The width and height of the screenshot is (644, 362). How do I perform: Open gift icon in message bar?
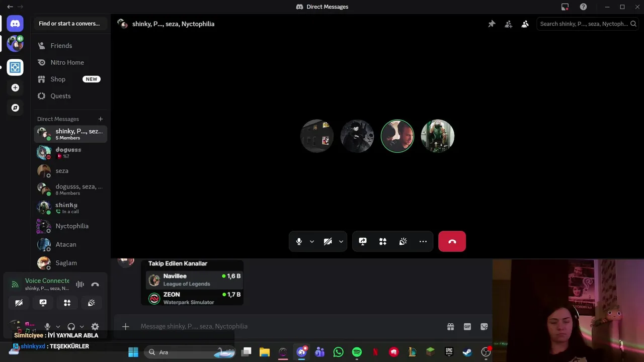[450, 326]
